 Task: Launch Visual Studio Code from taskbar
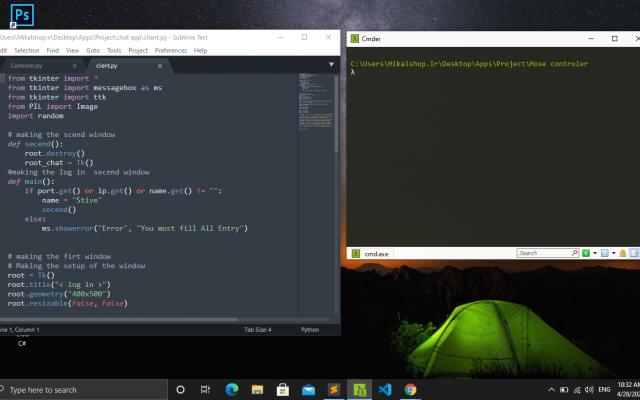385,390
